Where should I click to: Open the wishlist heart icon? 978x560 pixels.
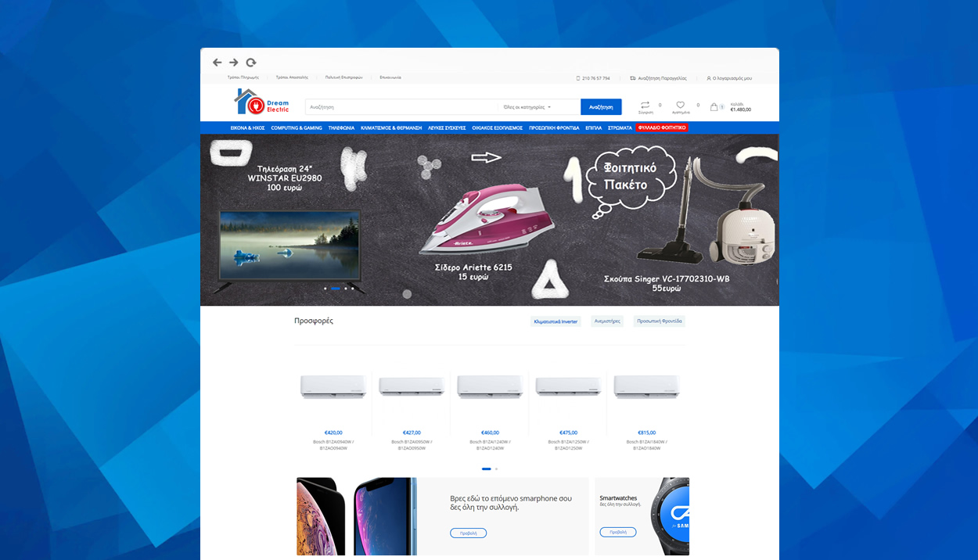click(x=680, y=105)
